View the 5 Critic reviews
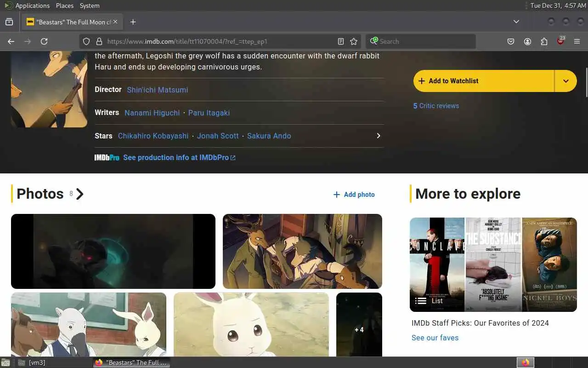 click(436, 106)
